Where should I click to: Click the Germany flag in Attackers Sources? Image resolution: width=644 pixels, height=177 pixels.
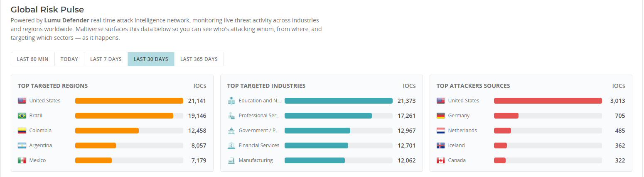[441, 116]
